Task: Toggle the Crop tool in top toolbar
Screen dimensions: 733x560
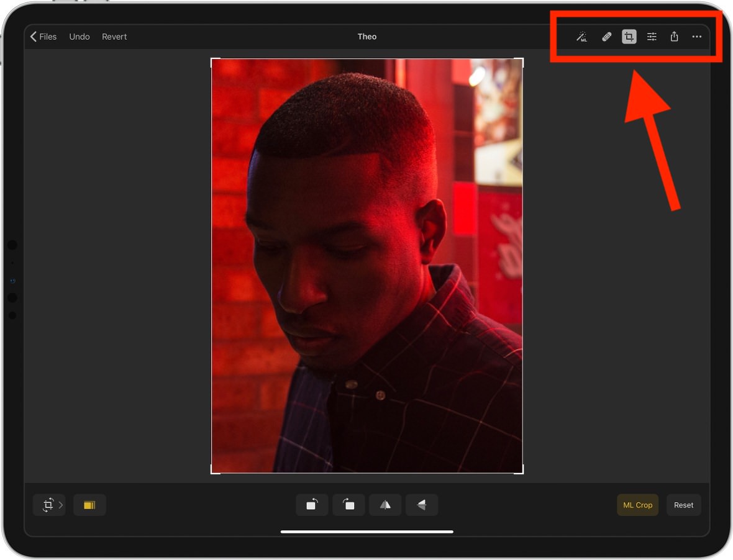Action: point(629,37)
